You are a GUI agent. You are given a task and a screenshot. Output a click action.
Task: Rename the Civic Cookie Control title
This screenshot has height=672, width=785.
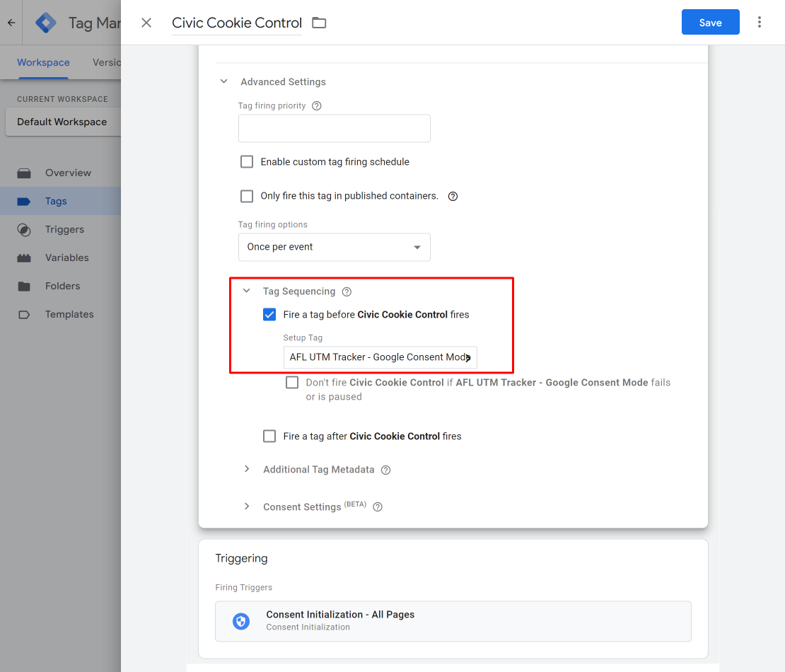tap(237, 23)
